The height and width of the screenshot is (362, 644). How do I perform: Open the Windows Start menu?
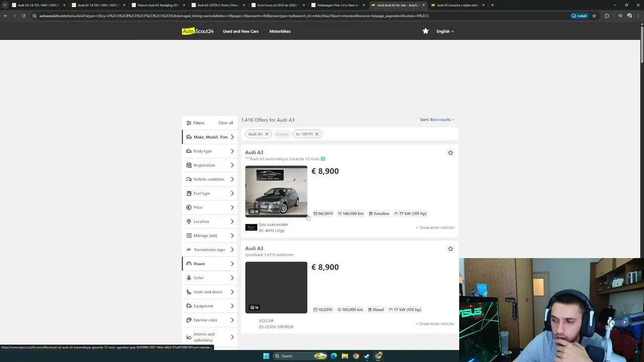coord(266,356)
